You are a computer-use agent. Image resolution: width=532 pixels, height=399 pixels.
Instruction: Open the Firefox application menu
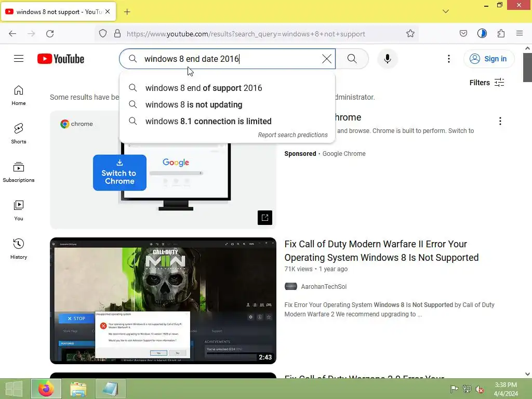(520, 34)
